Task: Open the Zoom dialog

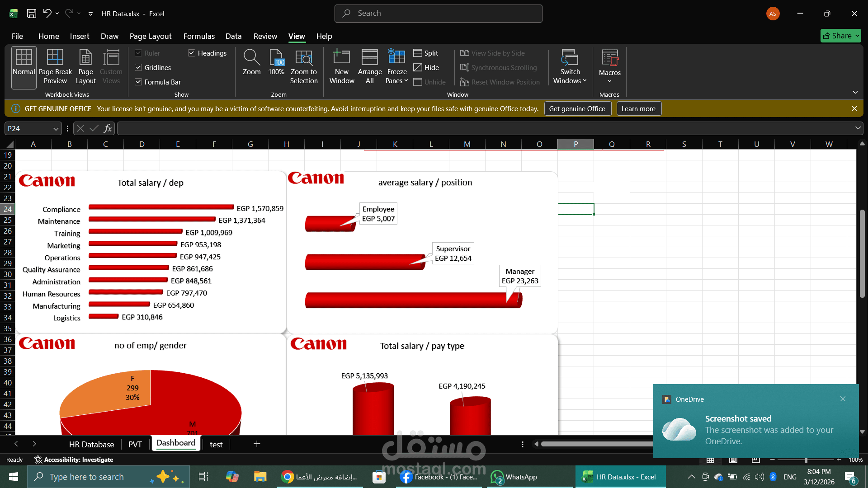Action: 251,63
